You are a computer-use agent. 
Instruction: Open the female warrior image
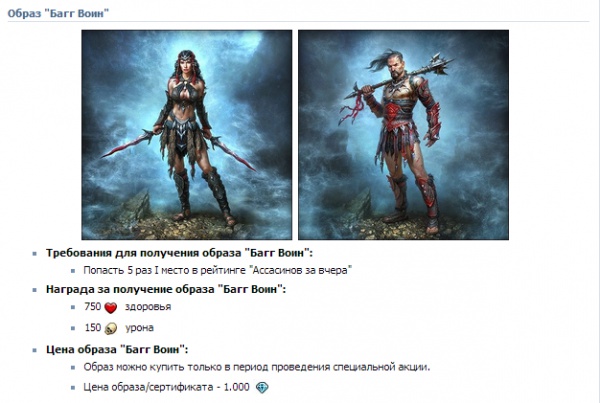coord(187,135)
